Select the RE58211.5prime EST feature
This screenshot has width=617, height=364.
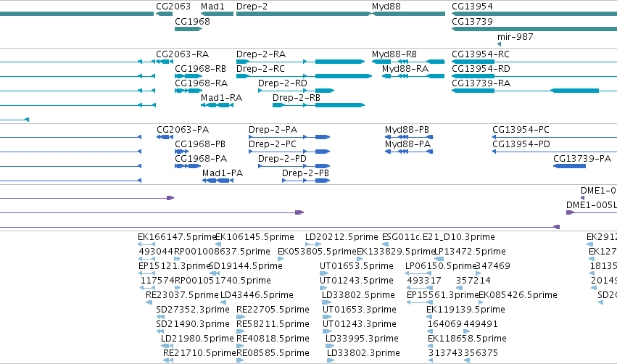(x=241, y=331)
